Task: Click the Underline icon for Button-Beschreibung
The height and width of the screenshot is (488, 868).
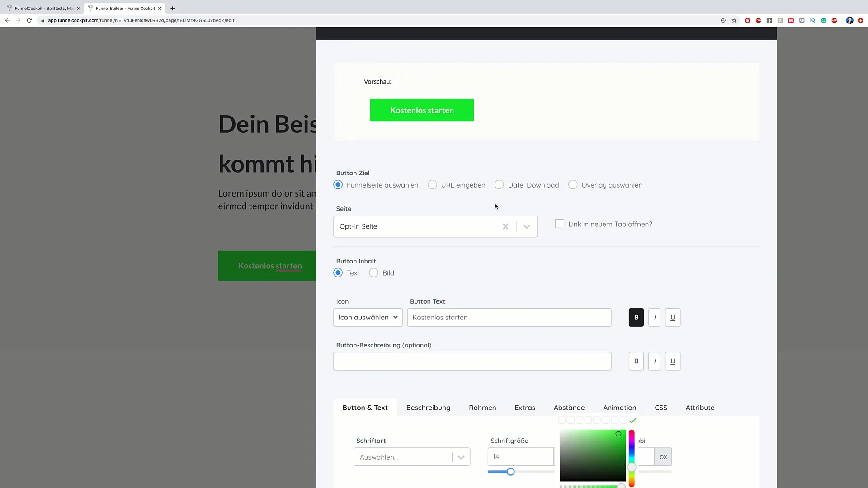Action: [672, 361]
